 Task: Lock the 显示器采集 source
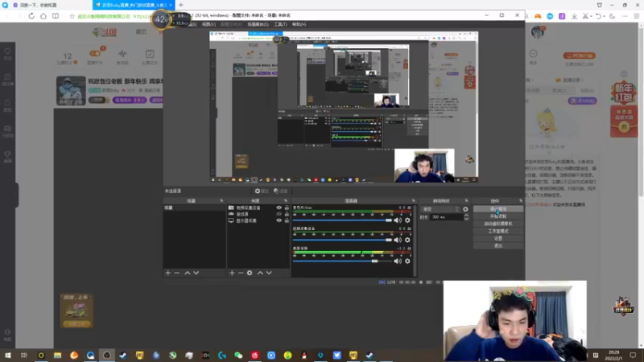click(287, 220)
